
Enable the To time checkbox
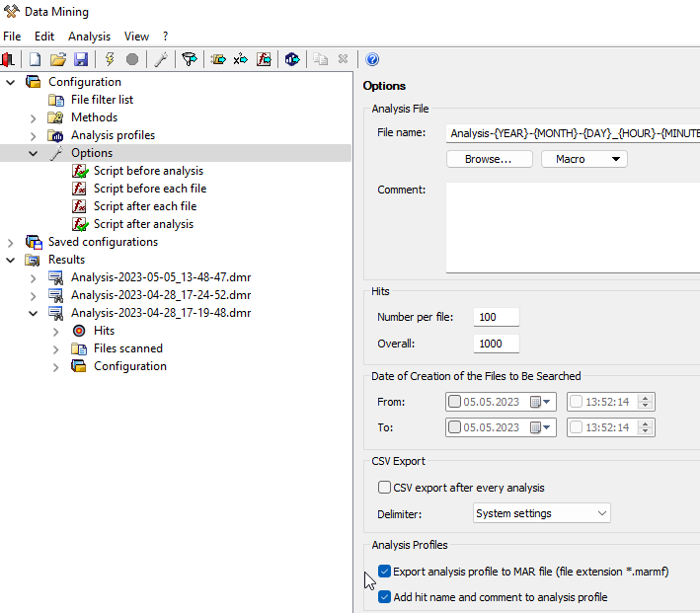pyautogui.click(x=576, y=427)
